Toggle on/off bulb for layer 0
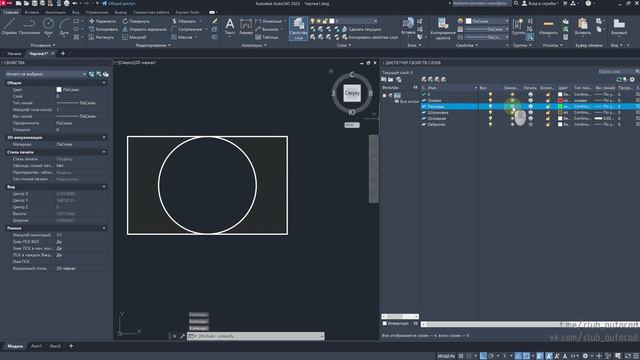Viewport: 640px width, 360px height. click(x=490, y=94)
